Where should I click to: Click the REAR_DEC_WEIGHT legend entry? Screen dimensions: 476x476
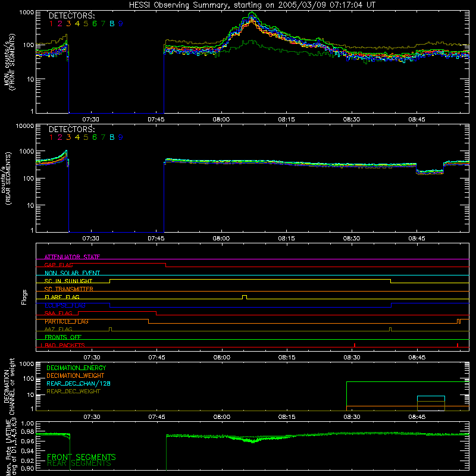coord(73,392)
